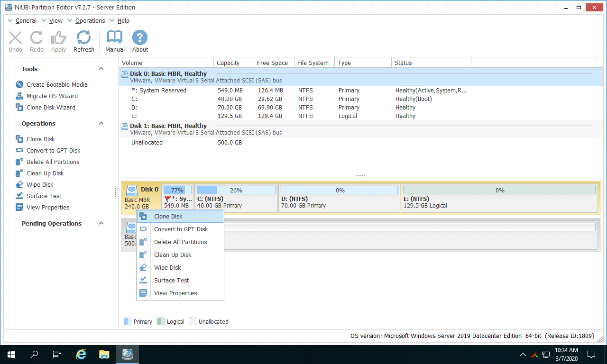Sort by the Free Space column header
This screenshot has height=364, width=607.
(272, 63)
